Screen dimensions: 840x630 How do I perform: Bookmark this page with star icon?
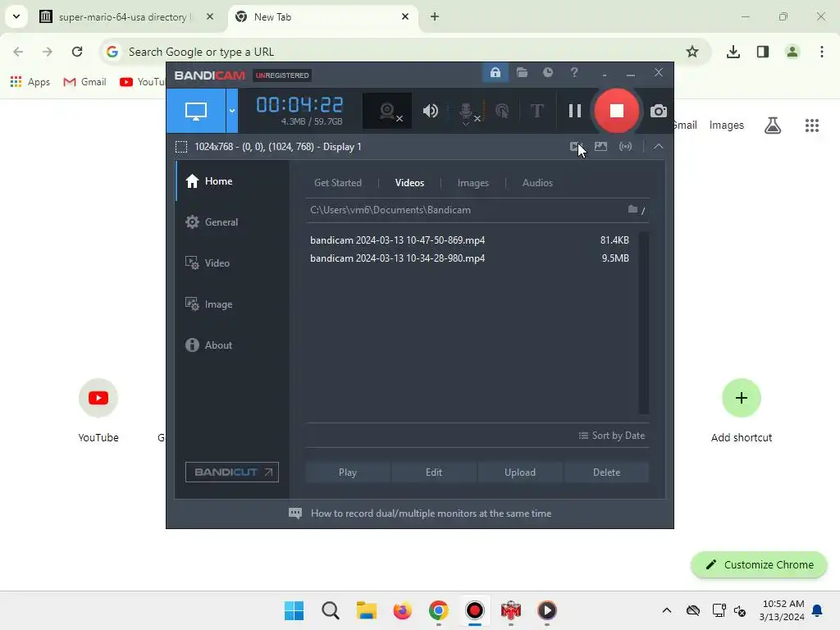click(692, 52)
